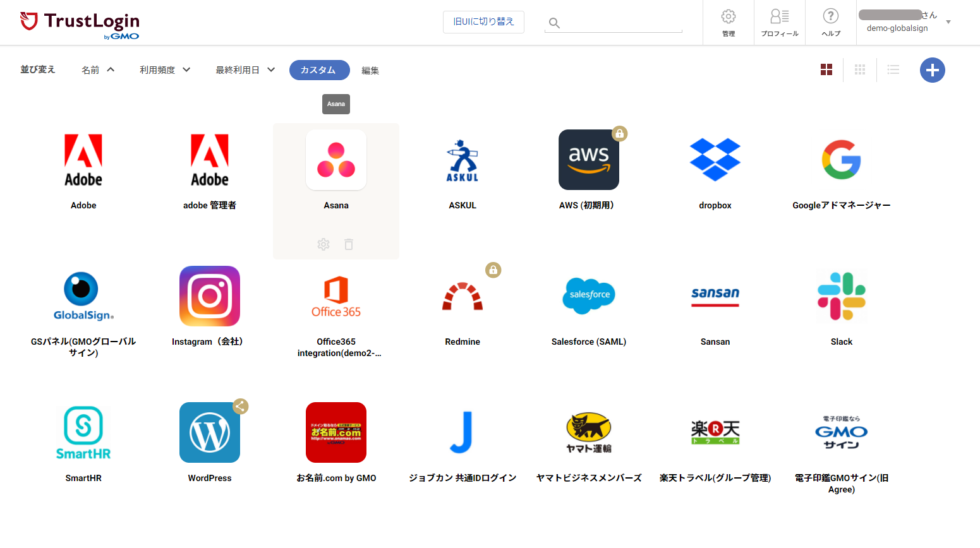Click 旧UIに切り替え button
The image size is (980, 548).
click(483, 21)
